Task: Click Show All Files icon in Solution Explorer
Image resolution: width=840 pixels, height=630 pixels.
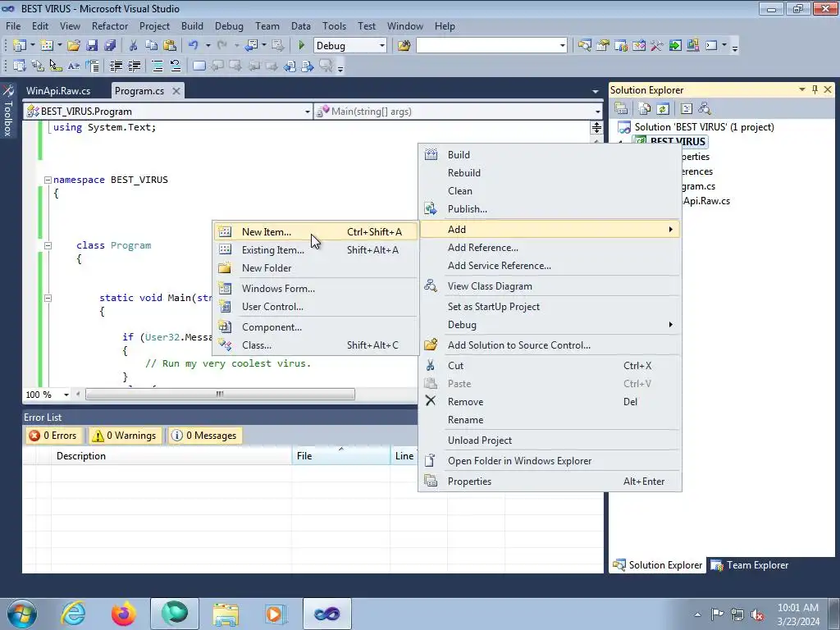Action: (x=645, y=108)
